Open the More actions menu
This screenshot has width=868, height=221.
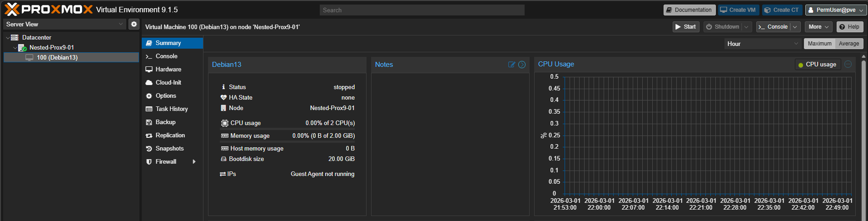818,27
